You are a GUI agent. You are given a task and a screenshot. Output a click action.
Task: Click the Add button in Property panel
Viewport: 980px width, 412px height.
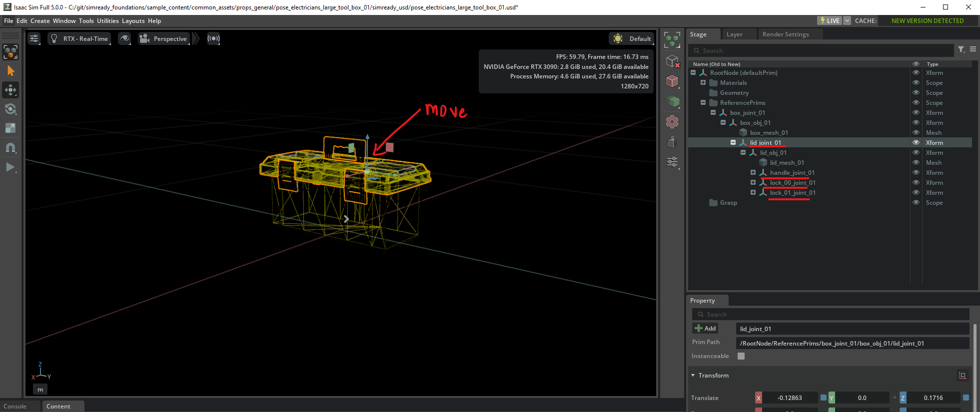(705, 329)
